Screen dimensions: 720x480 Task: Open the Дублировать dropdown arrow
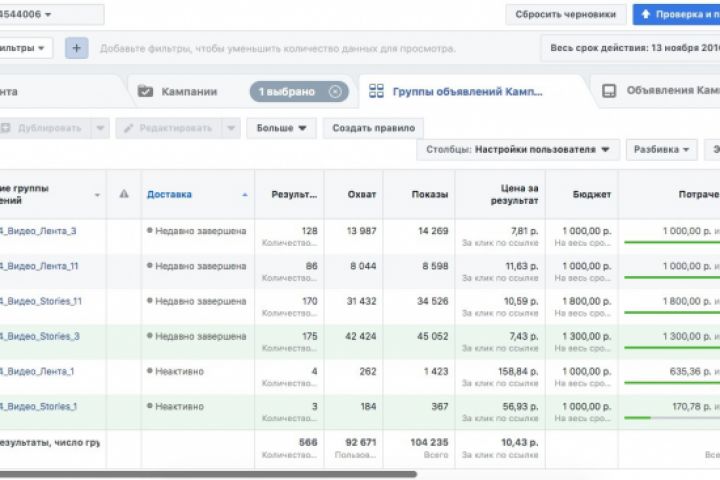99,128
